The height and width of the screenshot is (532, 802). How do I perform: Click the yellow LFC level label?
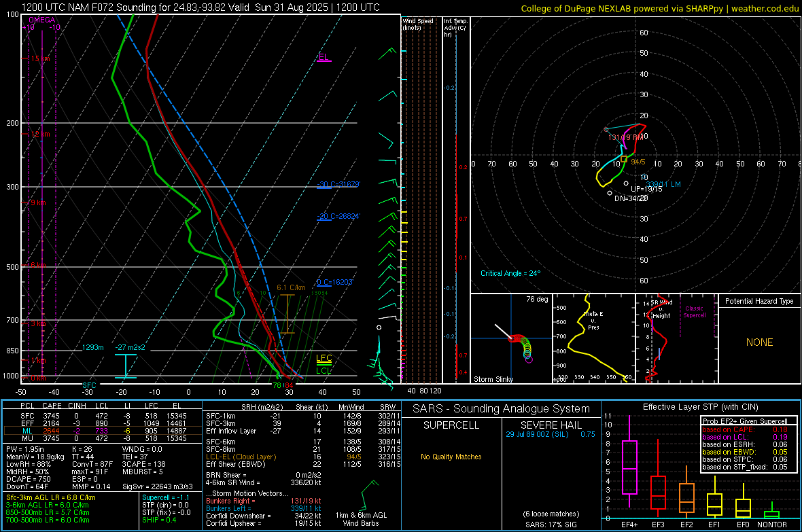(x=324, y=358)
